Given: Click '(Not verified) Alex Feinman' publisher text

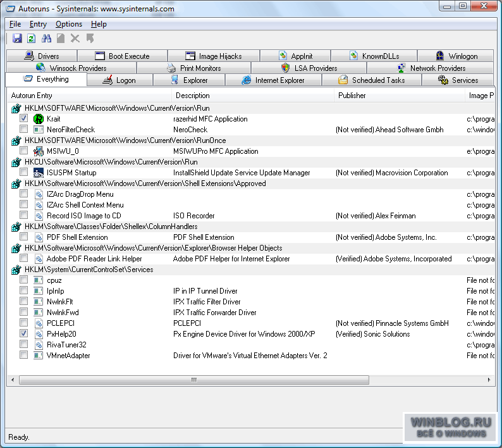Looking at the screenshot, I should coord(376,216).
